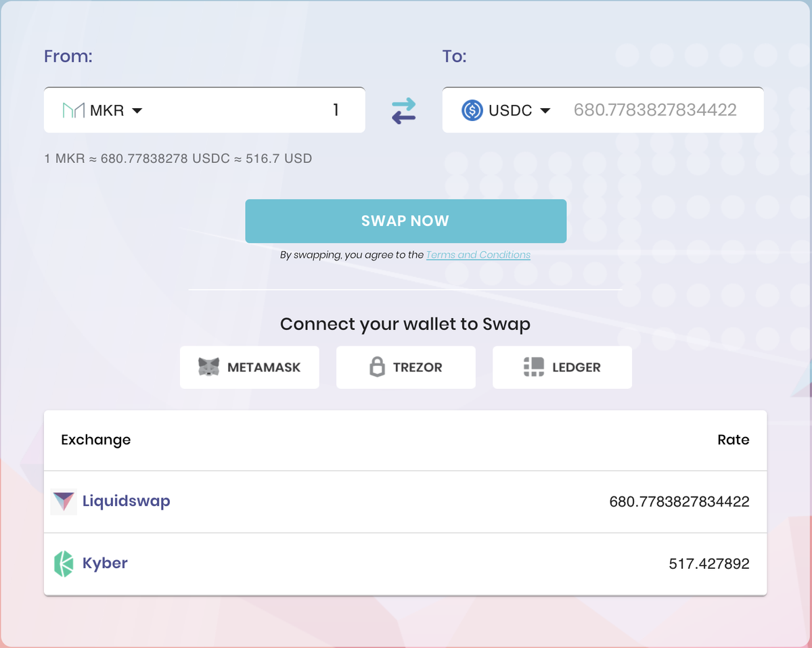Click the Ledger logo icon

tap(534, 367)
